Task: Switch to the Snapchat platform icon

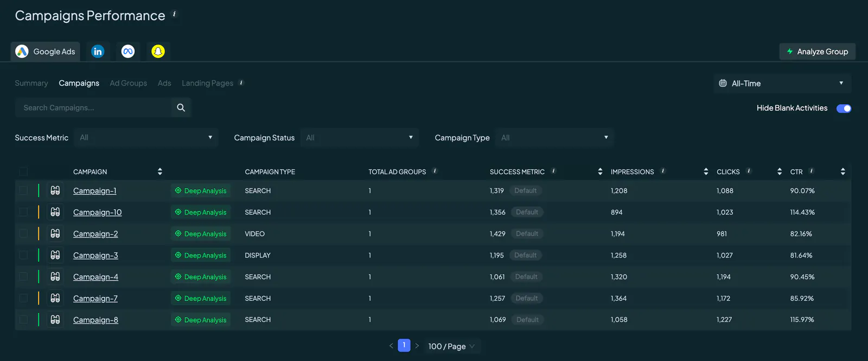Action: click(158, 51)
